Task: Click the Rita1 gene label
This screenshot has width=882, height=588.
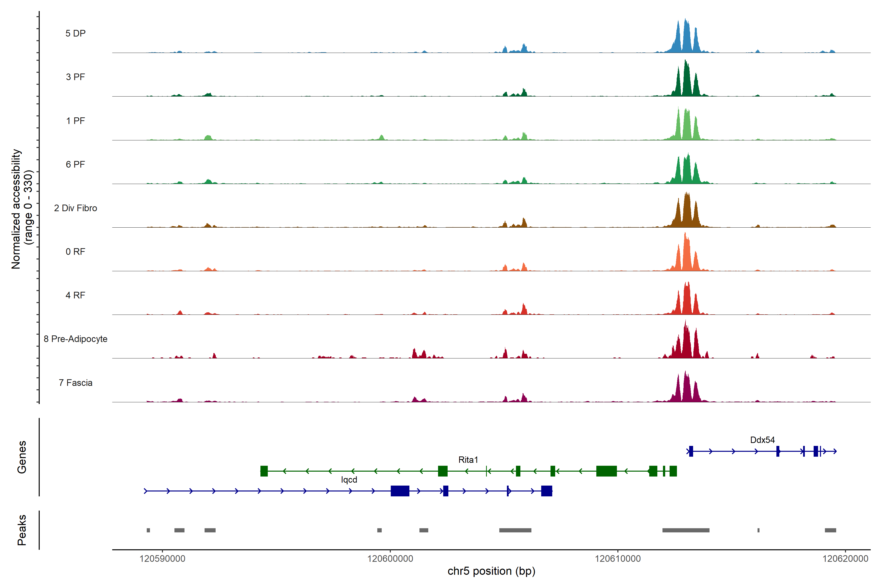Action: [x=468, y=460]
